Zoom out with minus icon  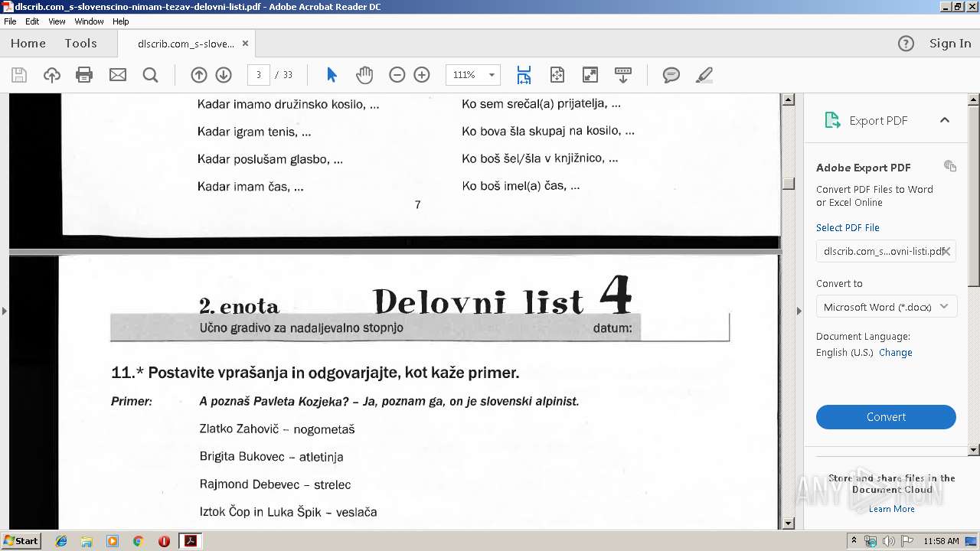[397, 75]
